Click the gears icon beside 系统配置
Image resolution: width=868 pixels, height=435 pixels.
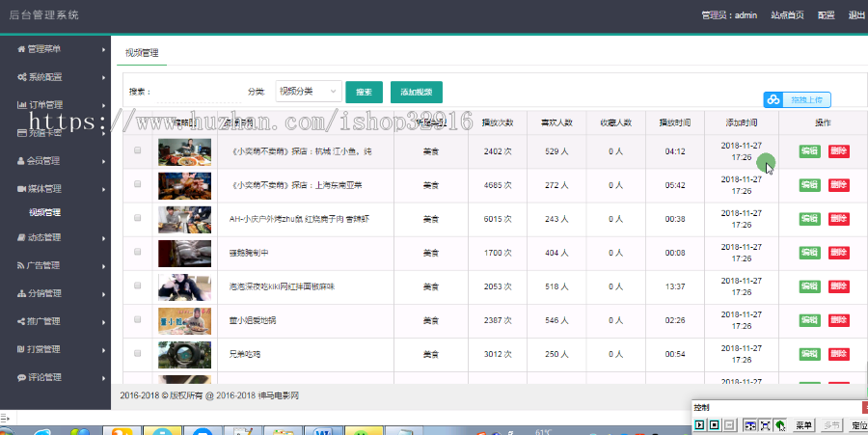pyautogui.click(x=22, y=77)
